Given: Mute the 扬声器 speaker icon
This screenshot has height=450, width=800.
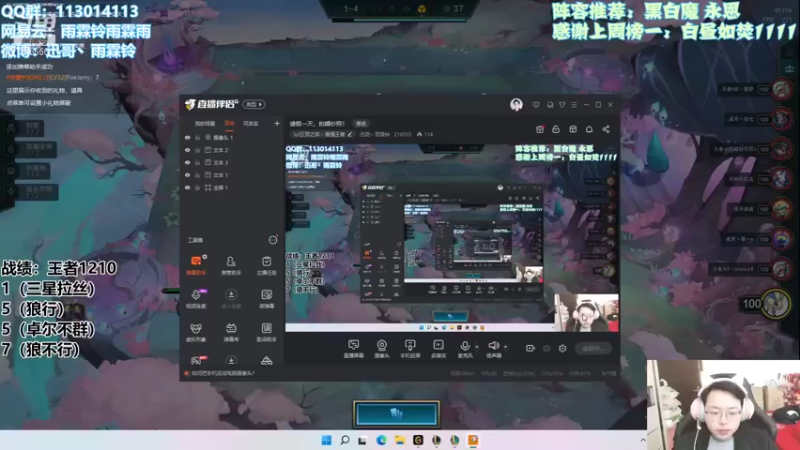Looking at the screenshot, I should (493, 346).
